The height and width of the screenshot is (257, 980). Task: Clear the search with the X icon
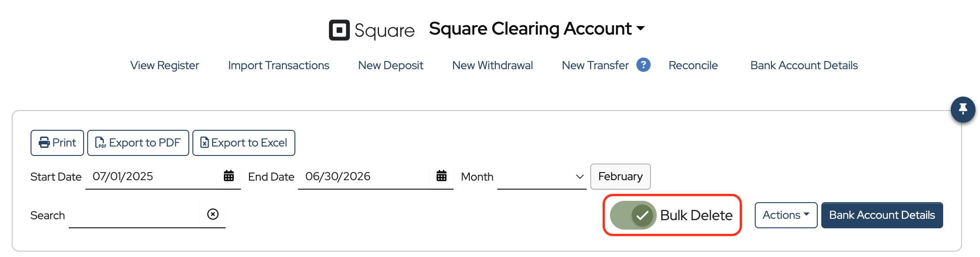(213, 214)
